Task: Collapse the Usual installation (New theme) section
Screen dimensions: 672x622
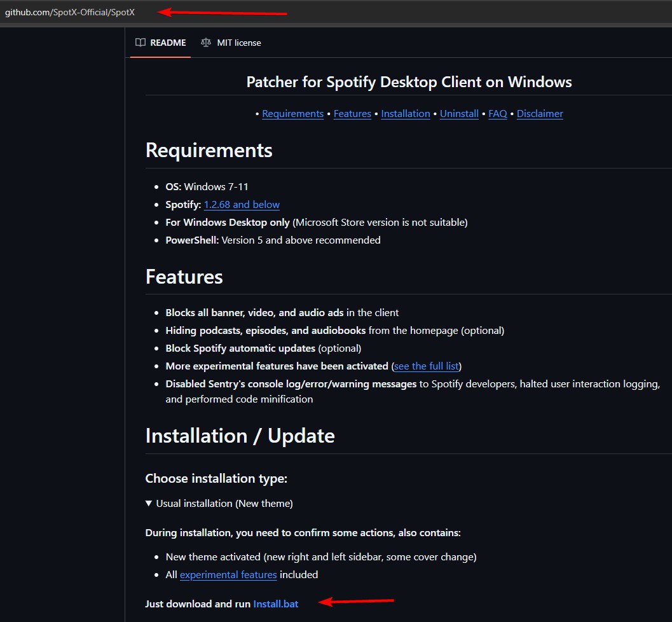Action: point(219,503)
